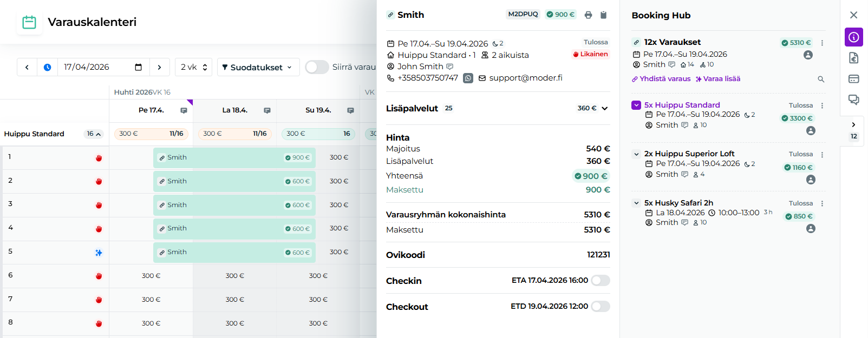Open the payment card sidebar icon
The image size is (868, 338).
tap(853, 79)
